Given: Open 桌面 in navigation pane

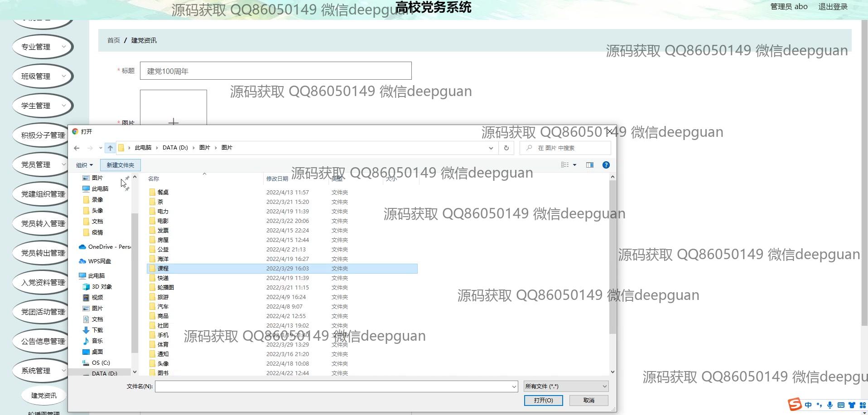Looking at the screenshot, I should coord(93,352).
